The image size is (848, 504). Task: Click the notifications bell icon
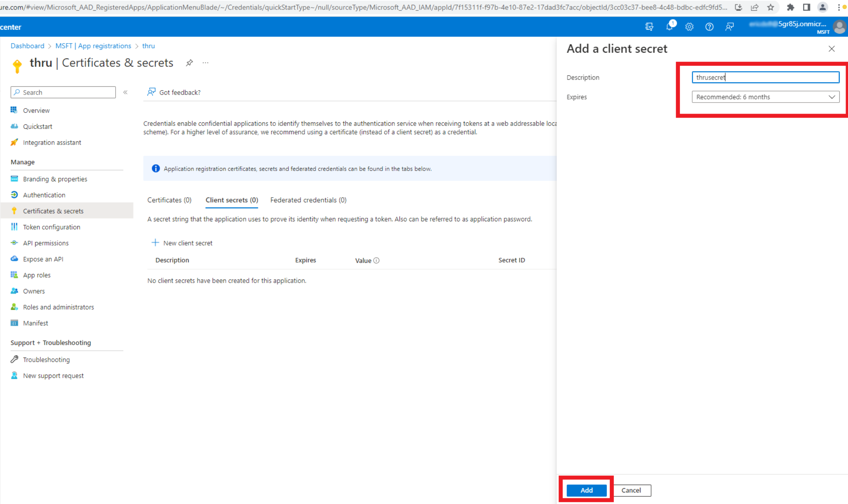coord(669,27)
